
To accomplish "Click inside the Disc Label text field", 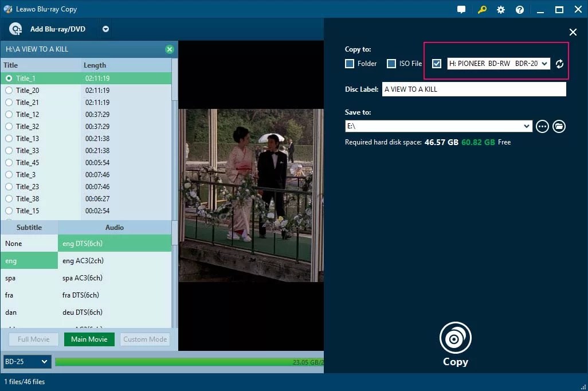I will click(474, 89).
